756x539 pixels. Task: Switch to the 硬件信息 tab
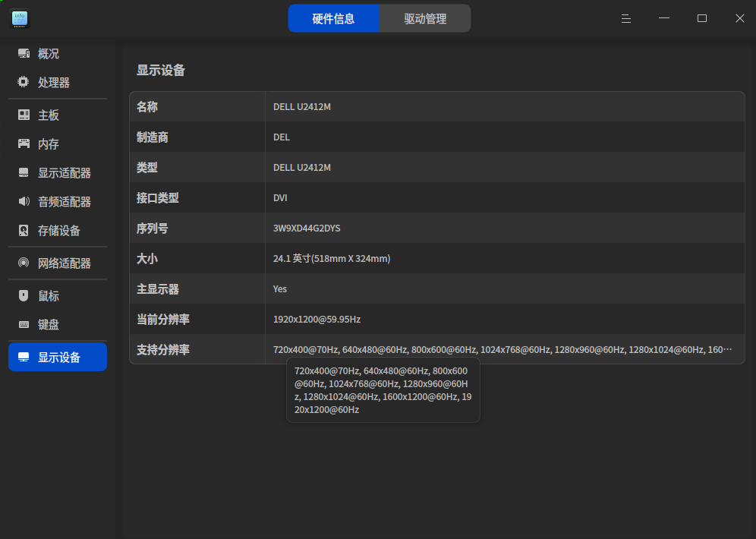point(334,18)
